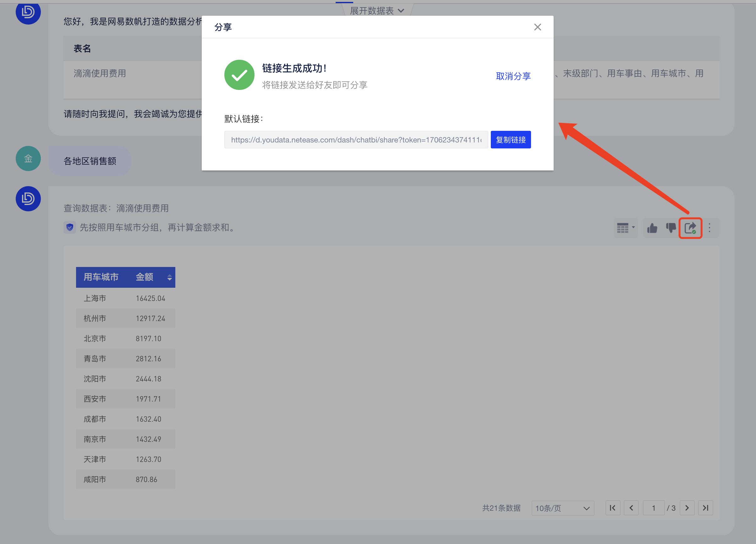Click the share URL link field
Viewport: 756px width, 544px height.
click(x=356, y=140)
